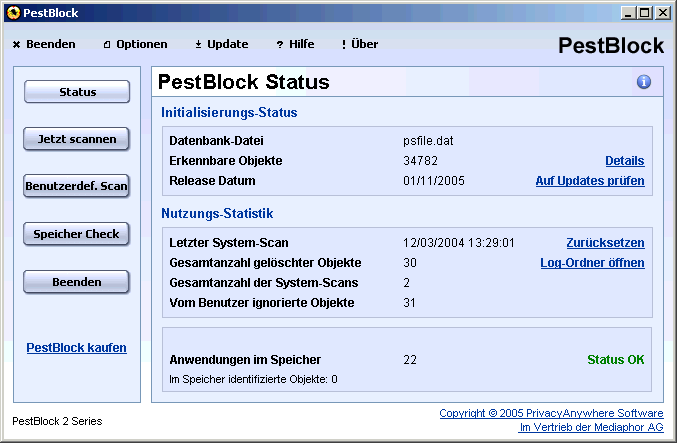
Task: Minimize the PestBlock window
Action: pos(628,13)
